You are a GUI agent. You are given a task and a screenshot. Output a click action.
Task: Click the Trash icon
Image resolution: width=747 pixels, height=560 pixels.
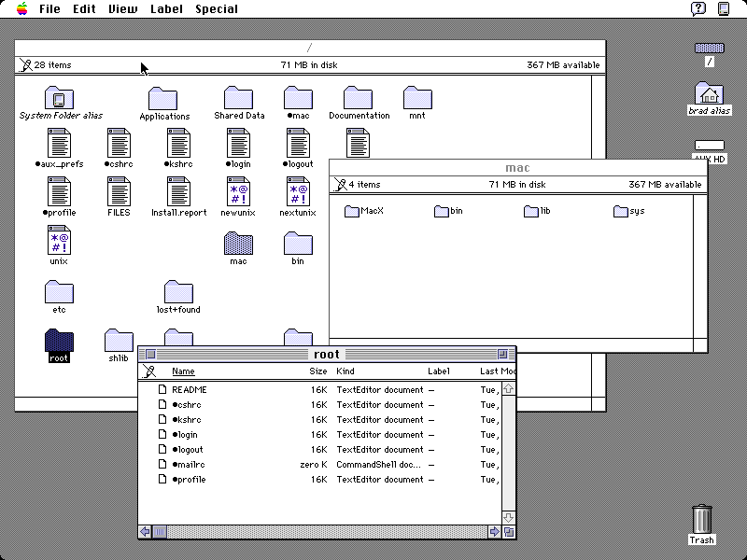click(x=702, y=519)
